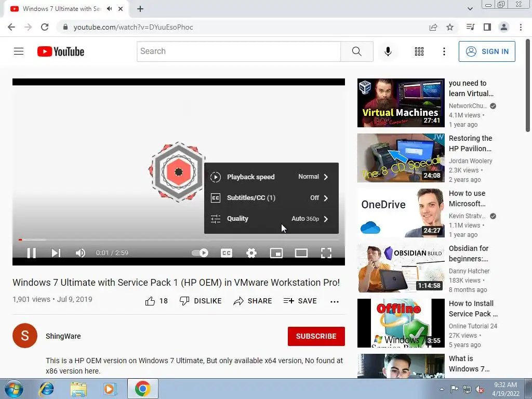Viewport: 532px width, 399px height.
Task: Switch to theater mode
Action: tap(301, 253)
